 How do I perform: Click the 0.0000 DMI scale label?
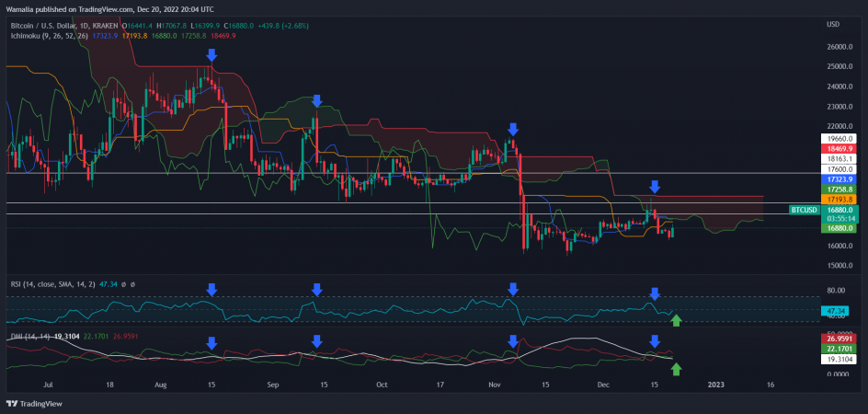coord(837,374)
